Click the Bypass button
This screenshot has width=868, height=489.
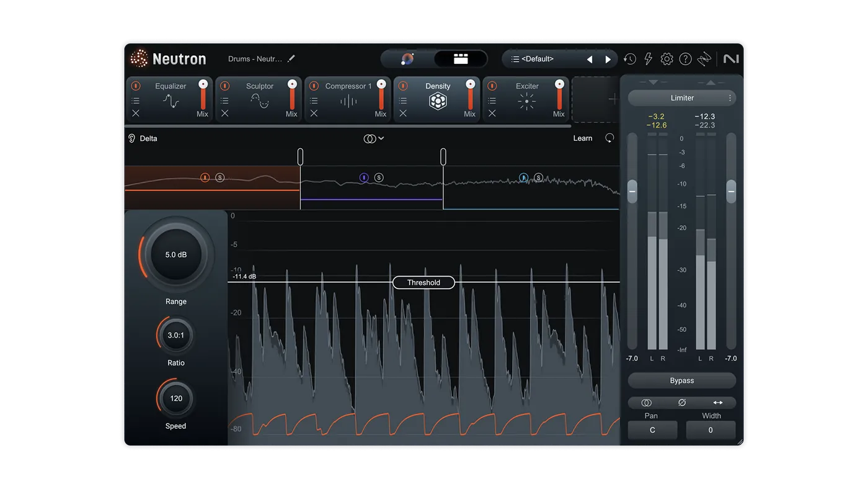coord(682,380)
